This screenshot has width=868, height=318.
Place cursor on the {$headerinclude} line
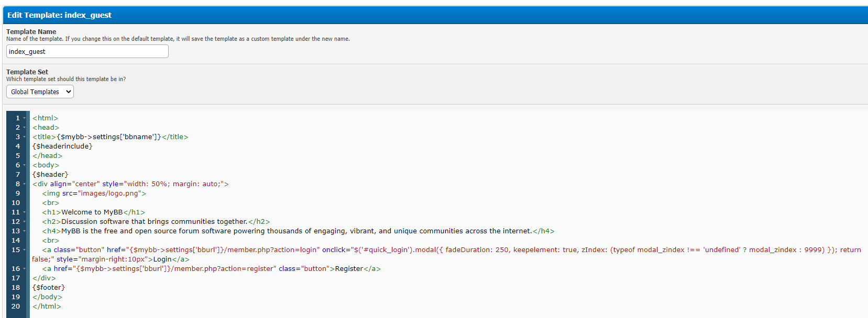click(62, 146)
